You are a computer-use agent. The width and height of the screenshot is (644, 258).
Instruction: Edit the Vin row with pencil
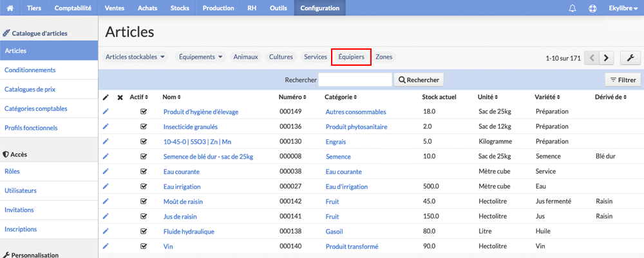click(x=106, y=246)
